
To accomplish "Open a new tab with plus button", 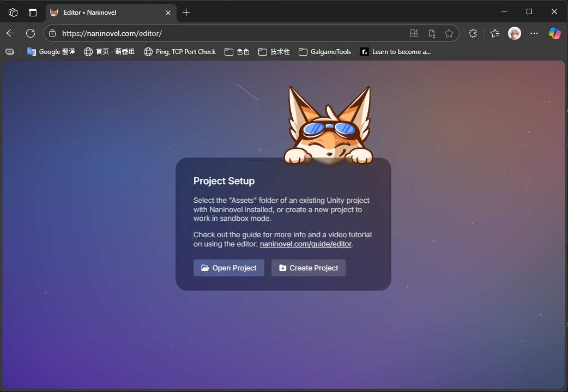I will point(186,12).
